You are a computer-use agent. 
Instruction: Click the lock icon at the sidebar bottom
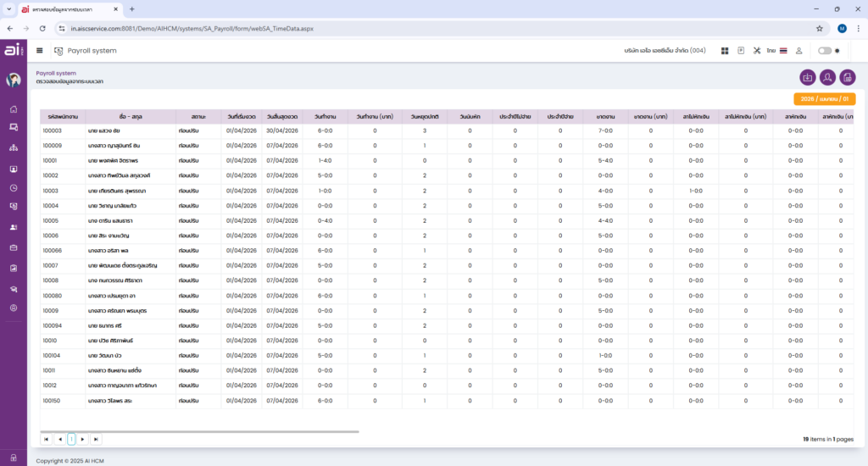tap(14, 458)
